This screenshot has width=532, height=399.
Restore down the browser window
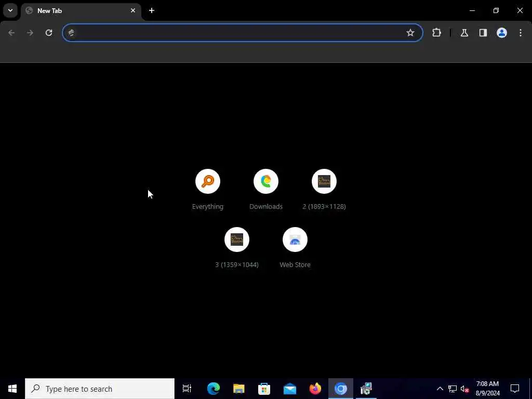(x=496, y=10)
